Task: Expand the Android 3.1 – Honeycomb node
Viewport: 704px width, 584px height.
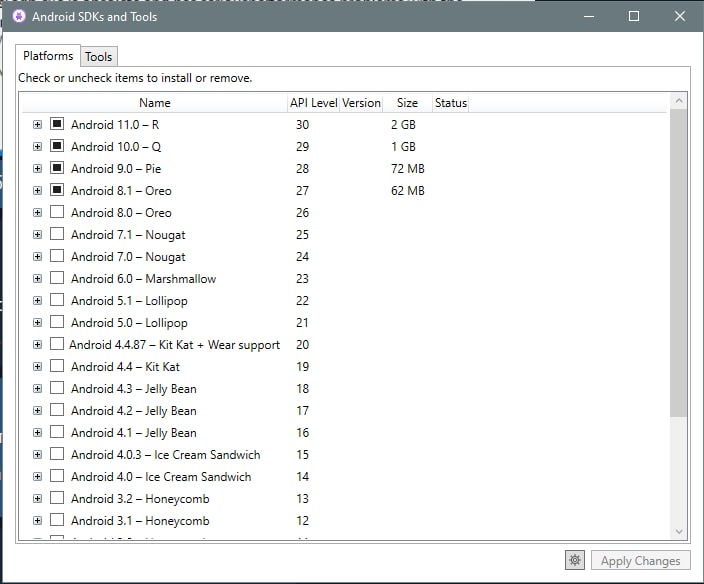Action: tap(38, 520)
